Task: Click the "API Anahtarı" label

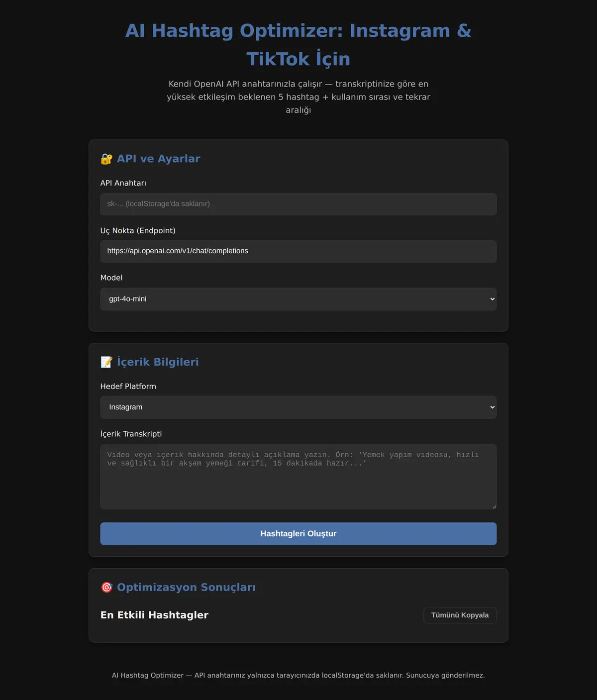Action: (x=123, y=183)
